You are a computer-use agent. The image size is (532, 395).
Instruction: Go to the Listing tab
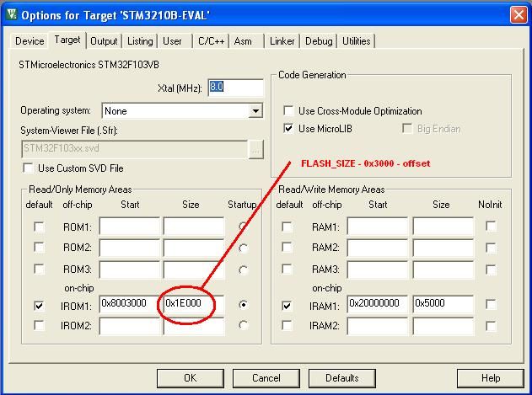pos(140,41)
